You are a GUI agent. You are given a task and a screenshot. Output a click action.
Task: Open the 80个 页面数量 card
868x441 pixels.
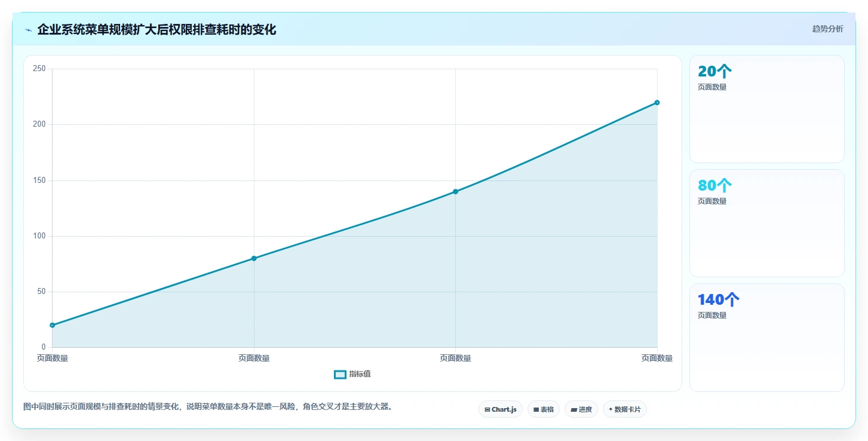point(767,223)
